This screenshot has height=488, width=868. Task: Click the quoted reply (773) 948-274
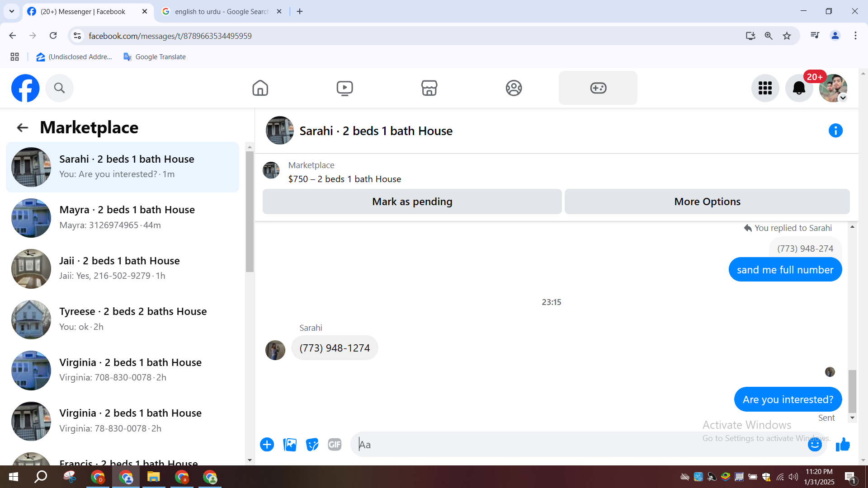point(805,249)
